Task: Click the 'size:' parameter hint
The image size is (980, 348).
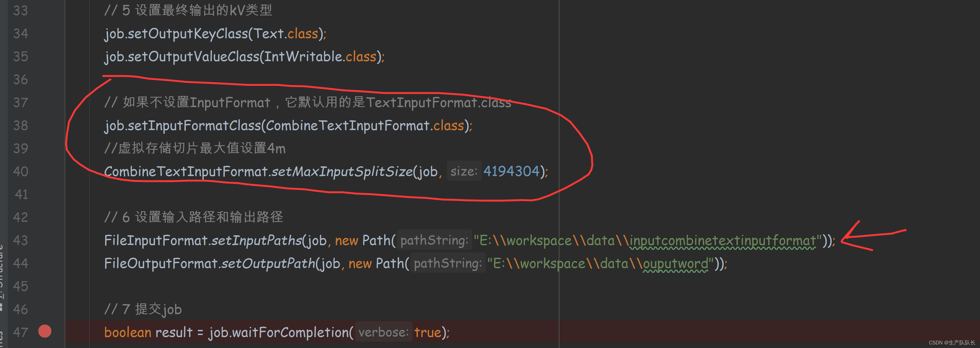Action: [464, 171]
